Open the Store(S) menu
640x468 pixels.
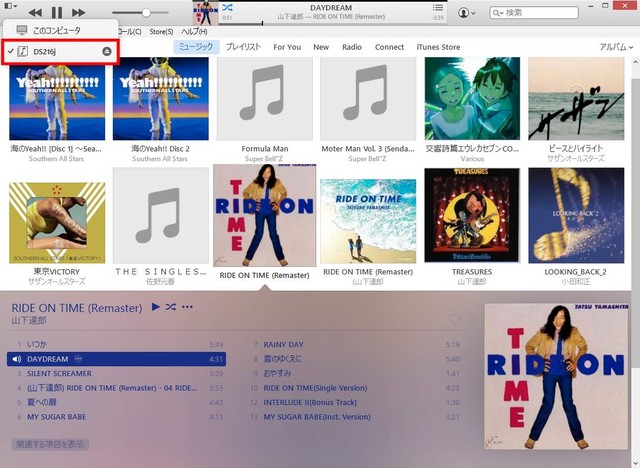(161, 31)
